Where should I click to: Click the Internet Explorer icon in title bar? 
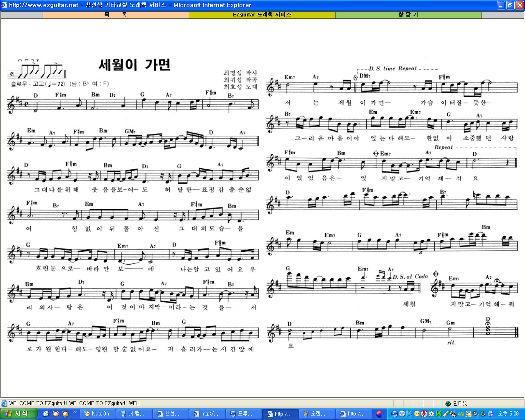4,5
